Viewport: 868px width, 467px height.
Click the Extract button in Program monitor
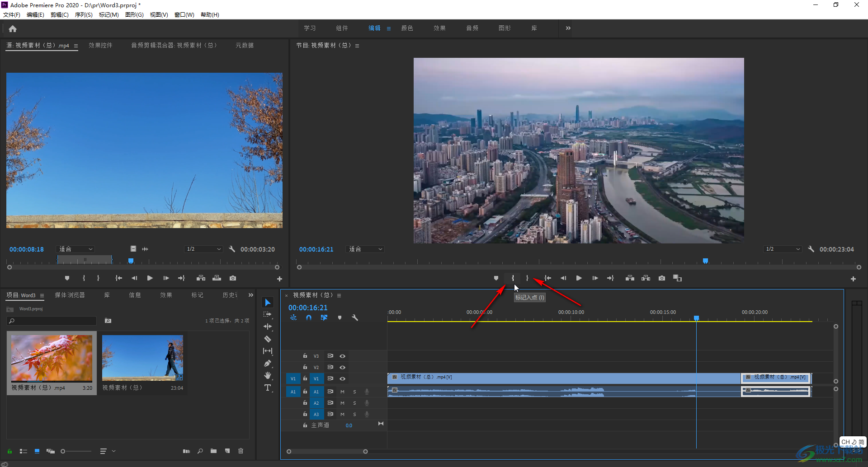pos(646,278)
